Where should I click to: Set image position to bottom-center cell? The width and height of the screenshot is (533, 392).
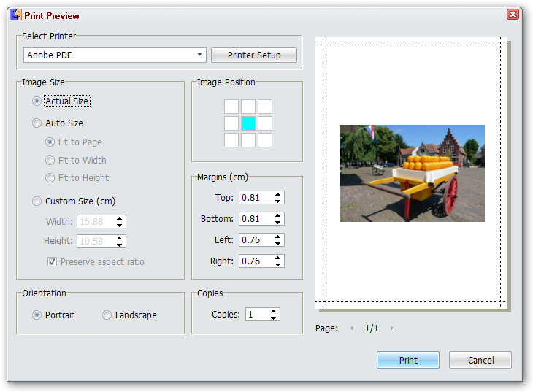coord(248,140)
